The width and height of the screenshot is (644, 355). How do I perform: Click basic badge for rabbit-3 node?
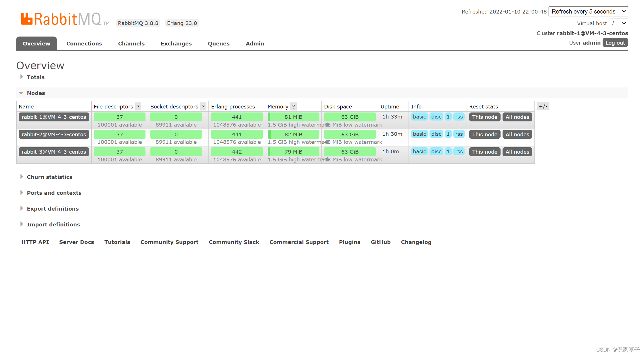pyautogui.click(x=419, y=152)
